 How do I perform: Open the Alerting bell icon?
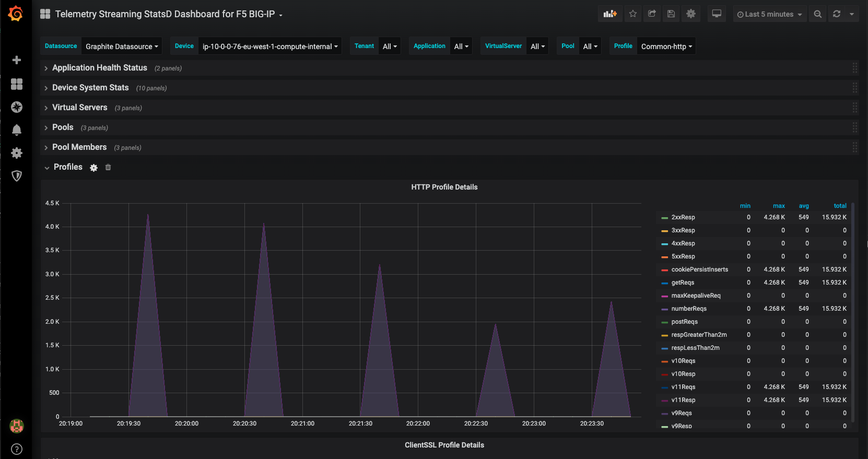point(17,130)
